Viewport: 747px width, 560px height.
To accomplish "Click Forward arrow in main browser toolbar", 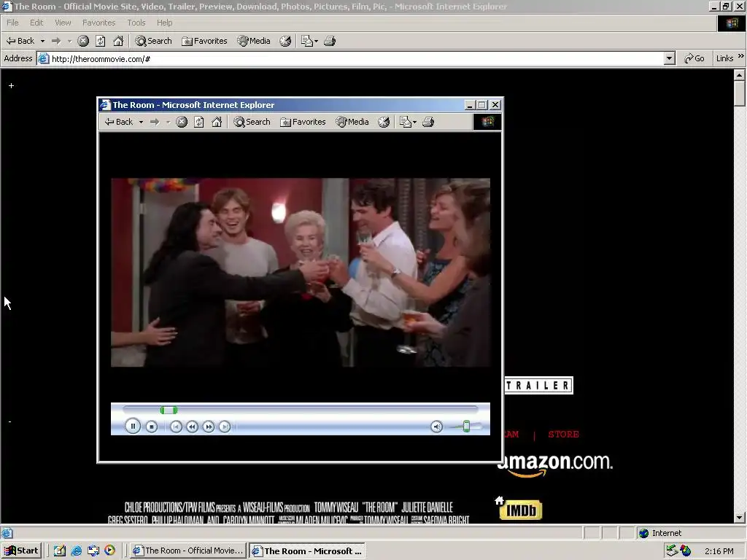I will 55,41.
